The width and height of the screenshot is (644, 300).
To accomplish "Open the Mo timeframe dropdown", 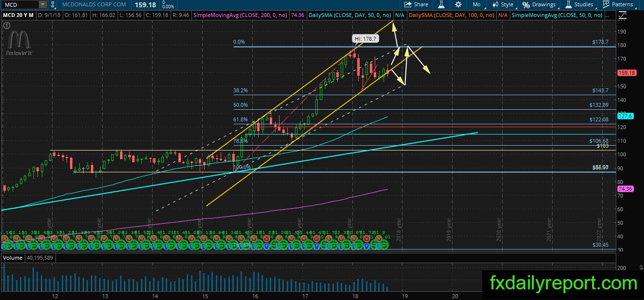I will pyautogui.click(x=477, y=4).
